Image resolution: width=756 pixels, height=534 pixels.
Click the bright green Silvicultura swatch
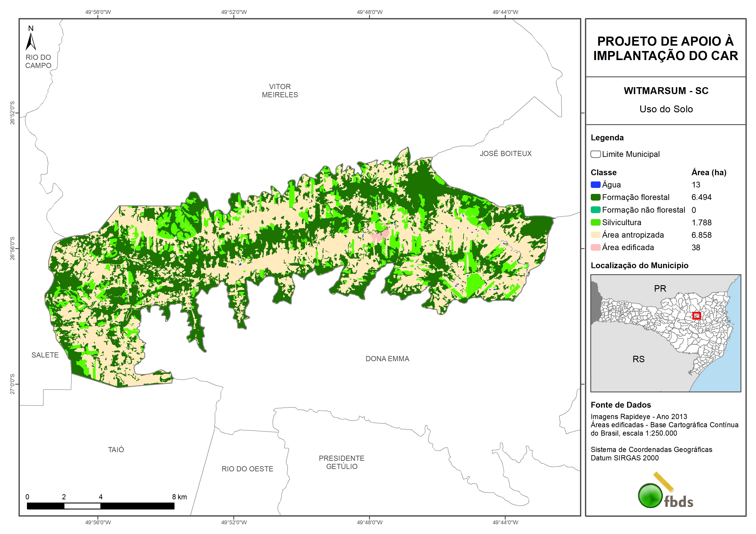(595, 222)
